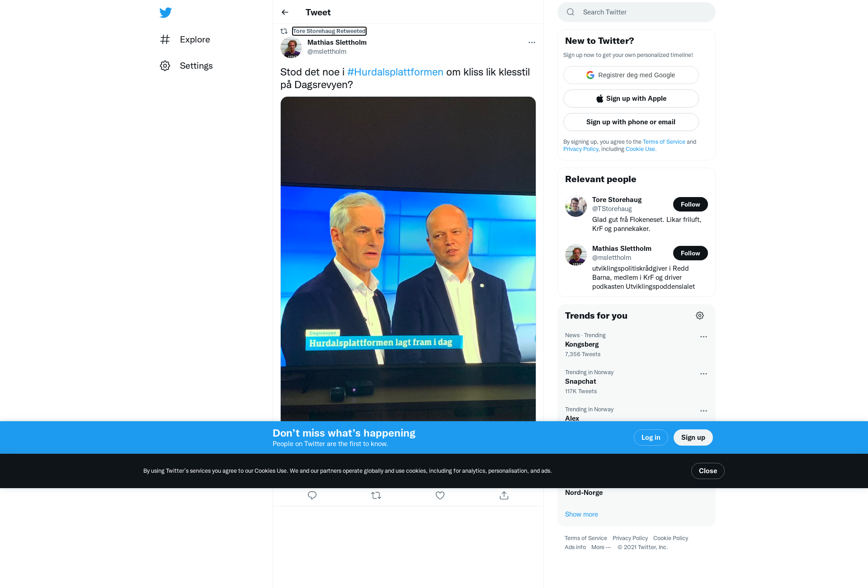
Task: Follow Mathias Slettholm
Action: pyautogui.click(x=690, y=253)
